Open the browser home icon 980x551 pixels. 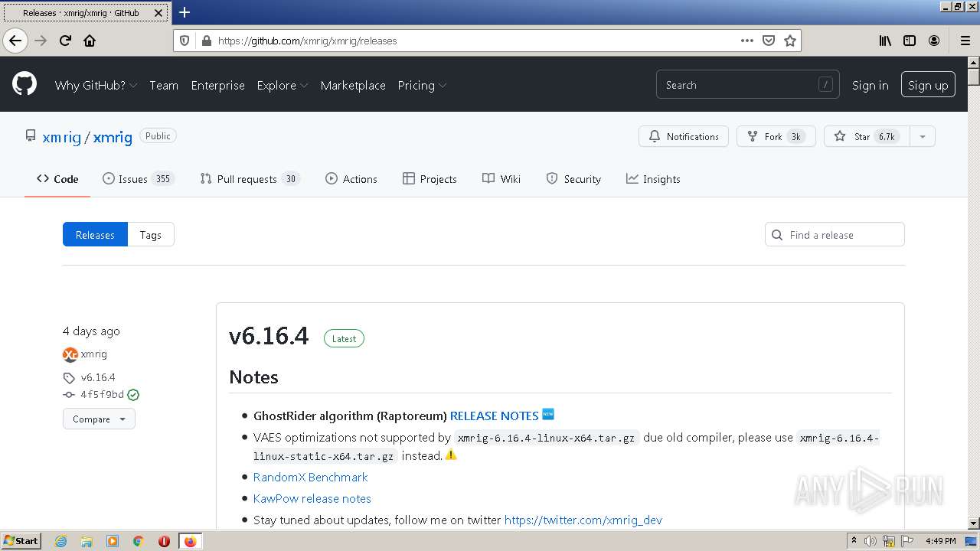coord(90,41)
